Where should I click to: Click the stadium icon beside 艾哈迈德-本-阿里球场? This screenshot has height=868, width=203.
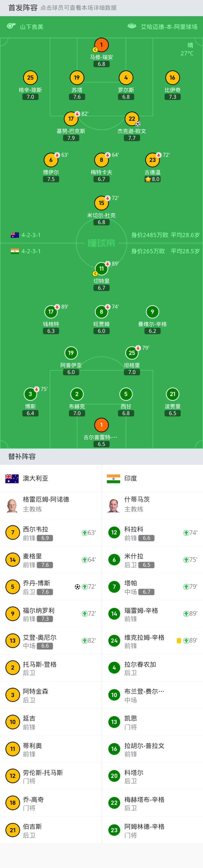pyautogui.click(x=132, y=26)
